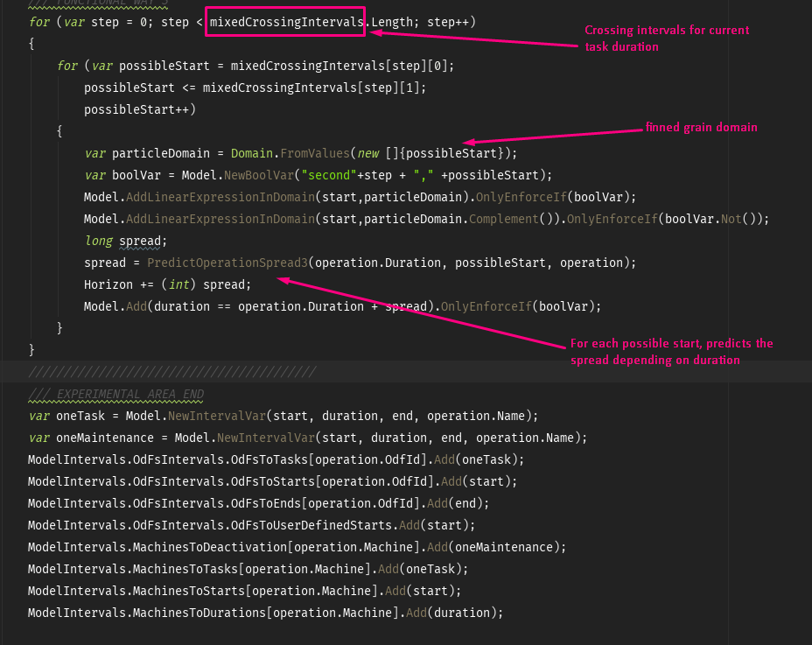Click the 'PredictOperationSpread3' method call
The image size is (812, 645).
(x=227, y=263)
